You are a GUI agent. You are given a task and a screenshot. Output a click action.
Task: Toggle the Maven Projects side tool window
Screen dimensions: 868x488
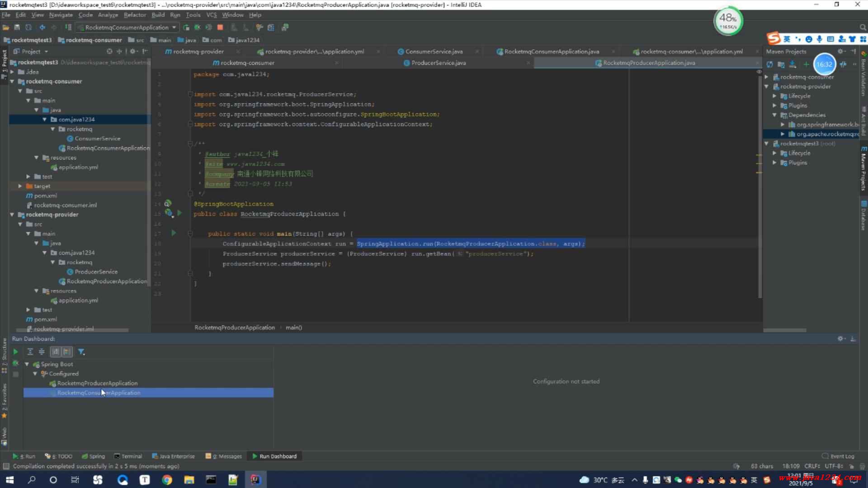point(863,168)
